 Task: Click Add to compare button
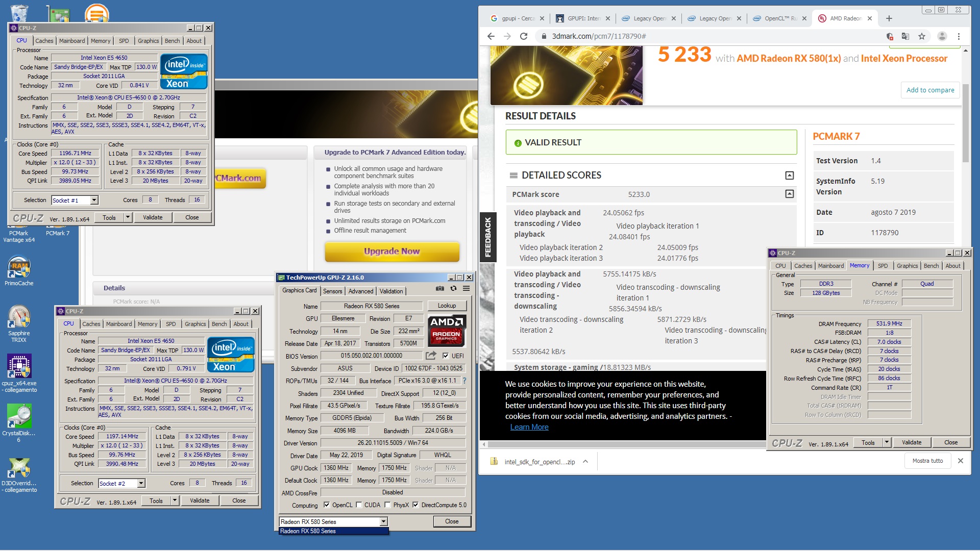pyautogui.click(x=930, y=90)
